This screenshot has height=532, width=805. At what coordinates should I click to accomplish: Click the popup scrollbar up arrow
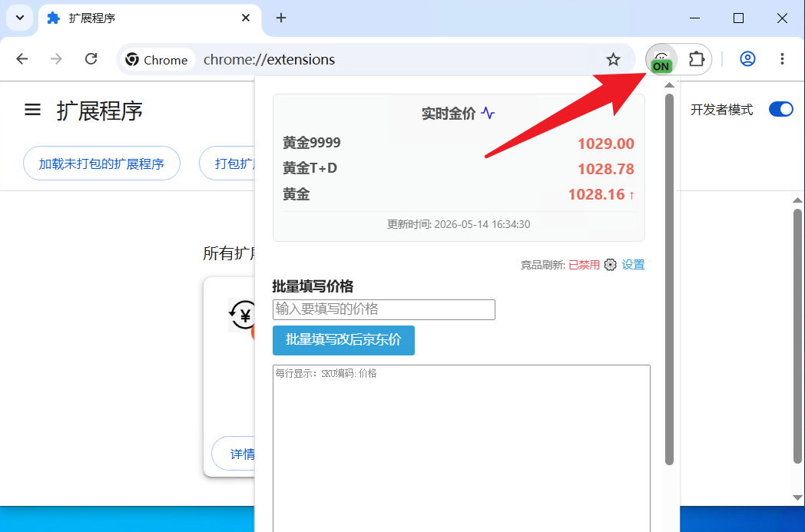pyautogui.click(x=669, y=84)
